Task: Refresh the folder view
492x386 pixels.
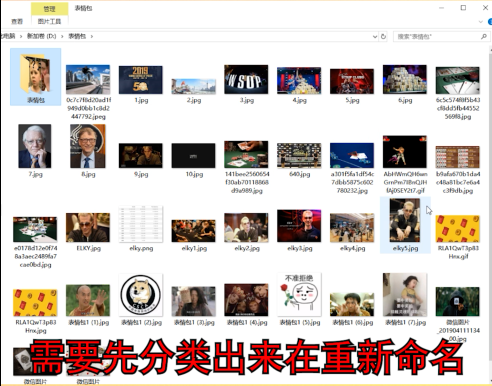Action: pos(383,36)
